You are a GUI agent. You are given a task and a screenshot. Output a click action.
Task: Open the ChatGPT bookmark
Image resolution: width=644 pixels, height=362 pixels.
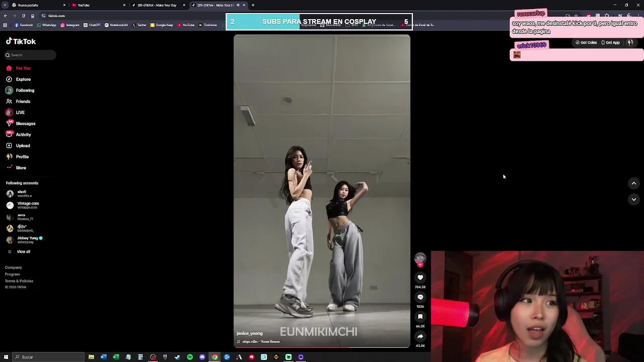click(92, 25)
